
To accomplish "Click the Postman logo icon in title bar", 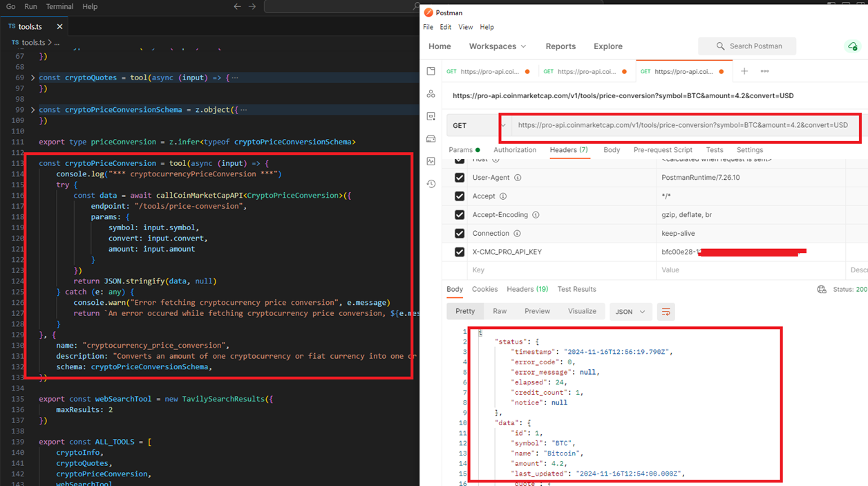I will click(428, 12).
